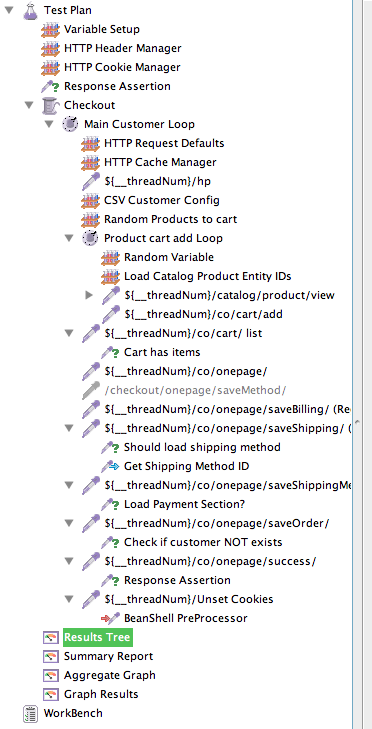
Task: Expand the catalog/product/view sampler node
Action: click(89, 295)
